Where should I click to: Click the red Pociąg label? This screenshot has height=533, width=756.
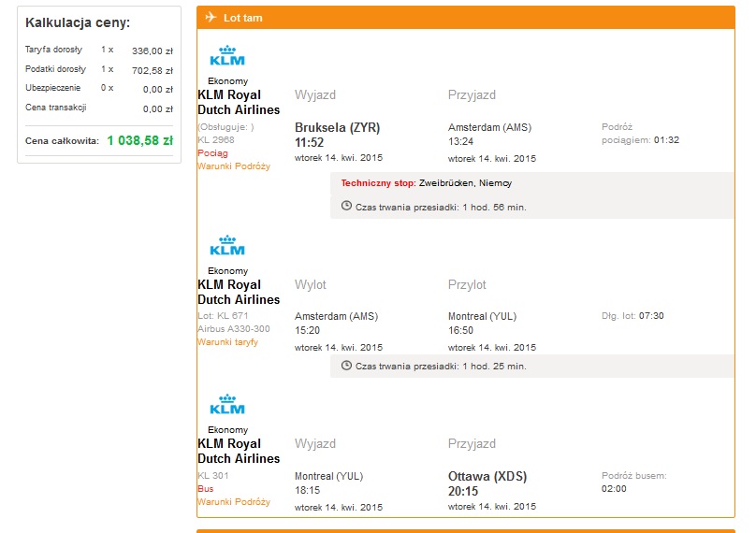click(212, 153)
